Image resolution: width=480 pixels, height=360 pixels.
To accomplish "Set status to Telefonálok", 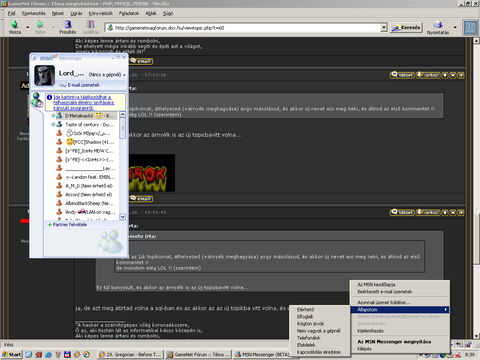I will tap(320, 338).
